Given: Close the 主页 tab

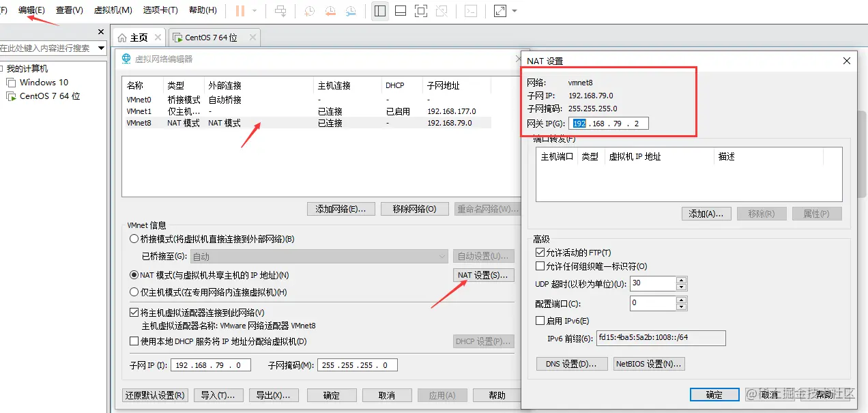Looking at the screenshot, I should tap(158, 38).
